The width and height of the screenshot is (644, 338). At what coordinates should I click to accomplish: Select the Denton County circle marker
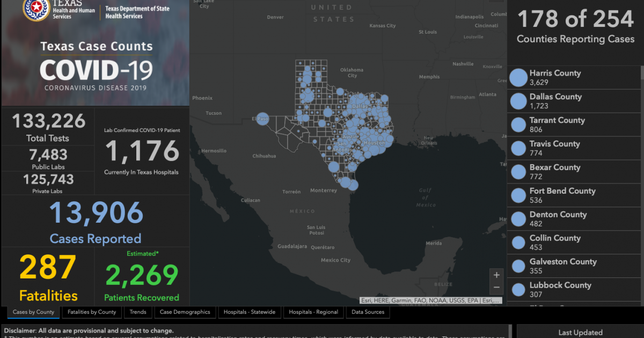coord(518,219)
